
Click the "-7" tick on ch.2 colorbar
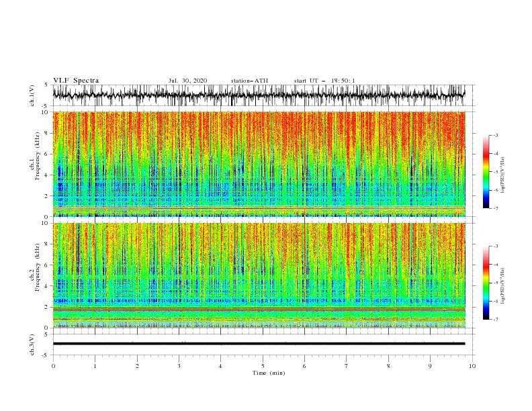tap(496, 320)
